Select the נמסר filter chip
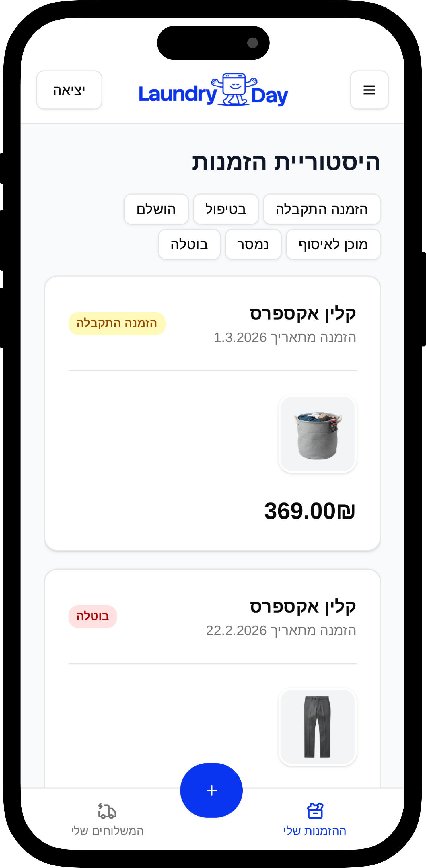Screen dimensions: 426x868 tap(253, 244)
